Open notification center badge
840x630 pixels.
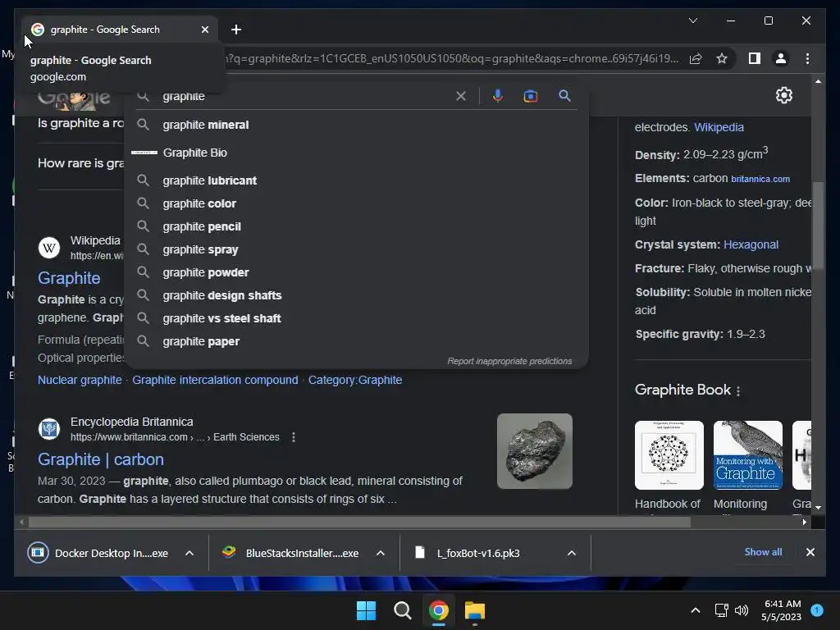tap(817, 610)
